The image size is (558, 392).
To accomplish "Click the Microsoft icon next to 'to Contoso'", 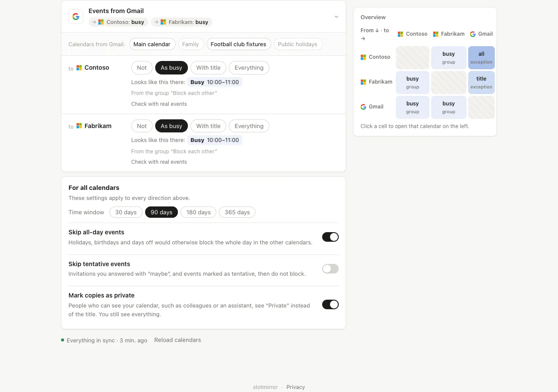I will point(79,68).
